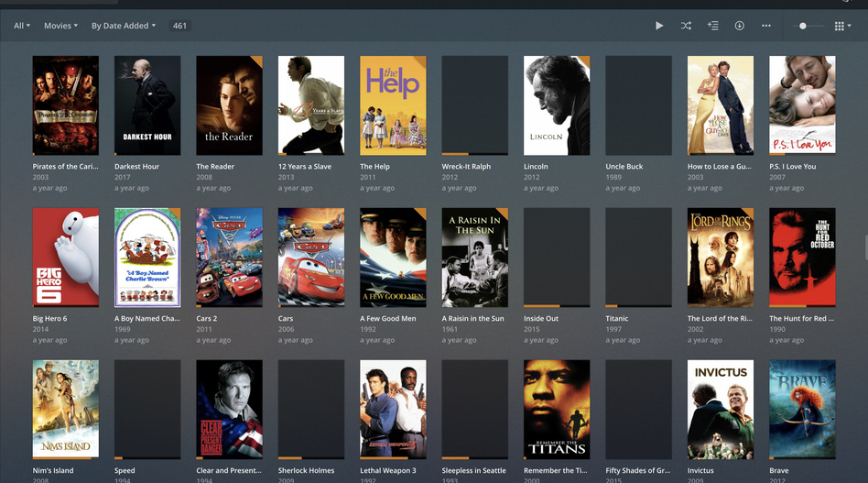The height and width of the screenshot is (483, 868).
Task: Click The Reader title text
Action: [x=215, y=166]
